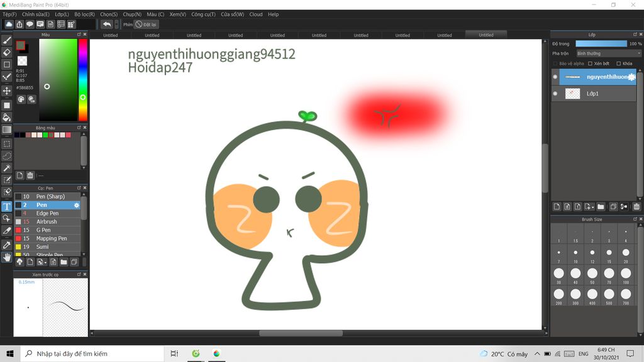Image resolution: width=644 pixels, height=362 pixels.
Task: Click the speech bubble icon in top toolbar
Action: pos(30,25)
